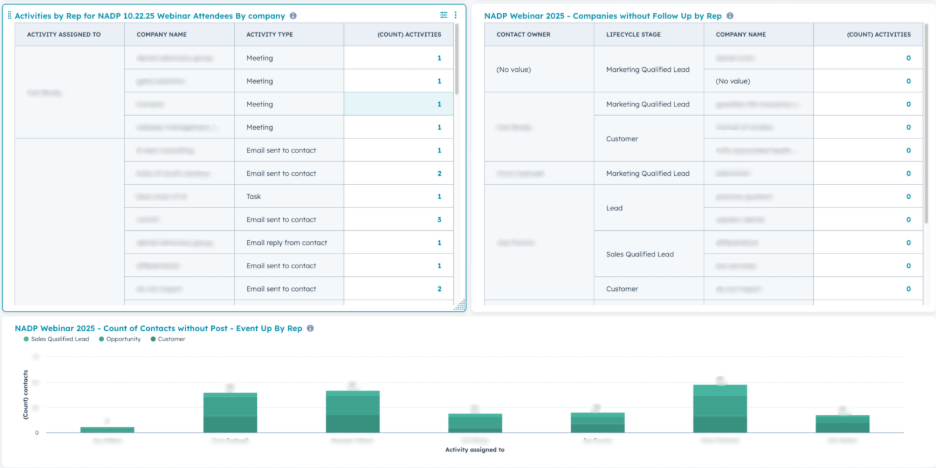This screenshot has width=936, height=468.
Task: Toggle Customer series in chart legend
Action: (x=169, y=339)
